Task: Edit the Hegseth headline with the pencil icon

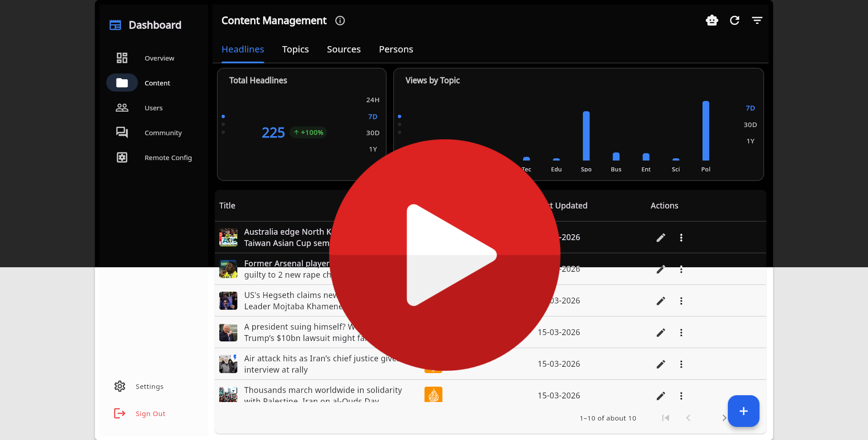Action: [x=660, y=301]
